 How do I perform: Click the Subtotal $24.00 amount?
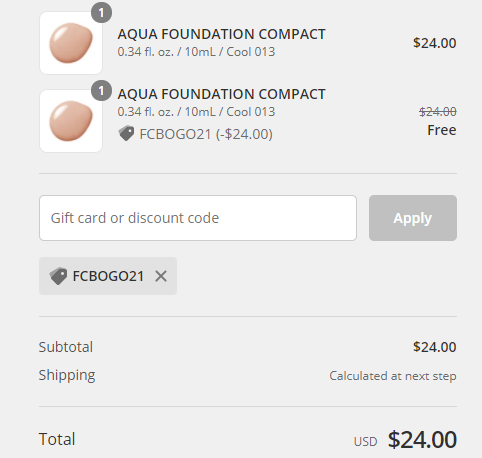(435, 347)
